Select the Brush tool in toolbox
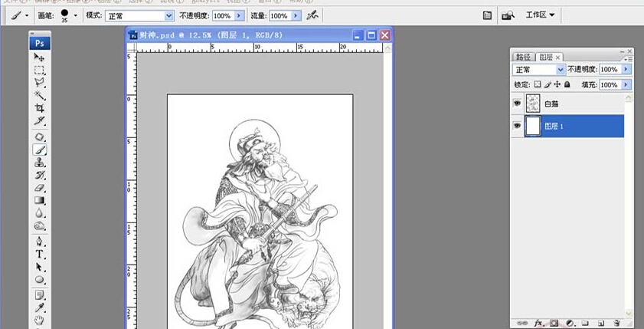 [x=39, y=150]
